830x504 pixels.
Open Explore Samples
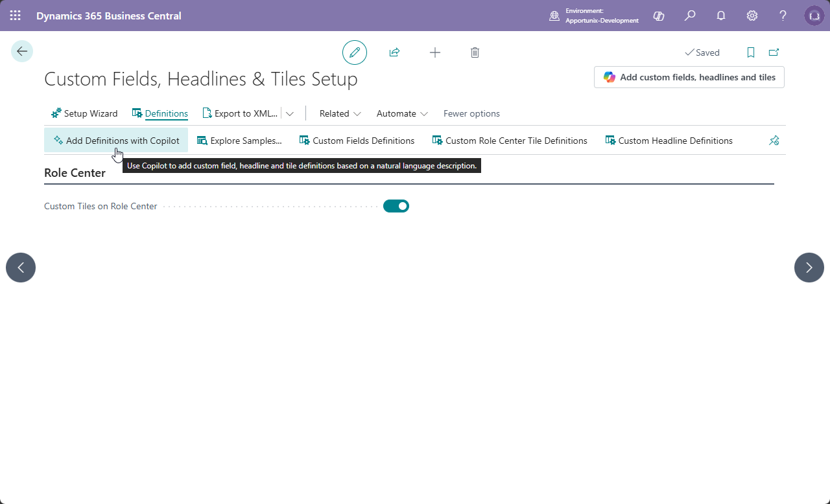[239, 141]
